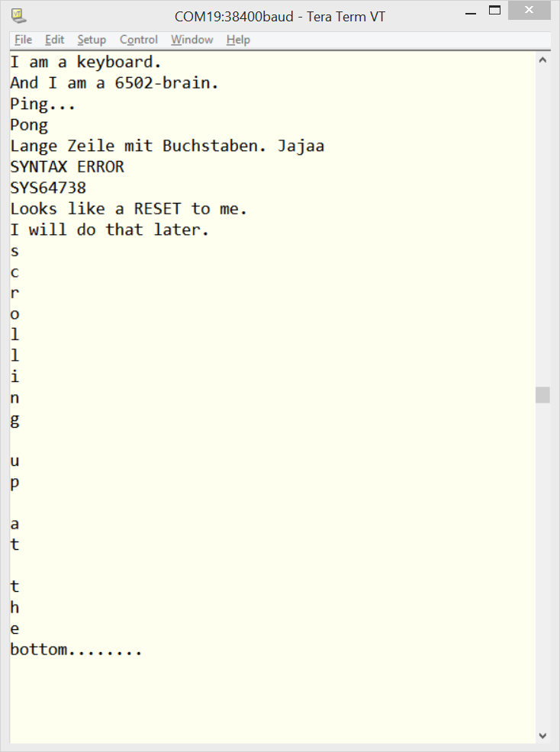This screenshot has height=752, width=560.
Task: Open the Help menu
Action: [238, 40]
